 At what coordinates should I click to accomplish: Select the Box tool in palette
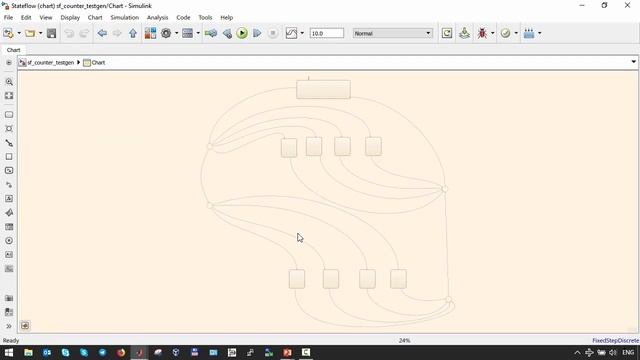(9, 157)
